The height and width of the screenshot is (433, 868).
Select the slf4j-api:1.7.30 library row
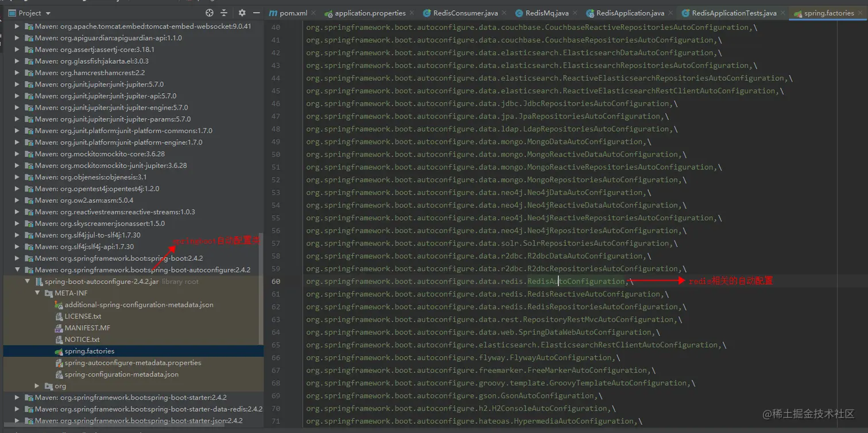pos(133,247)
